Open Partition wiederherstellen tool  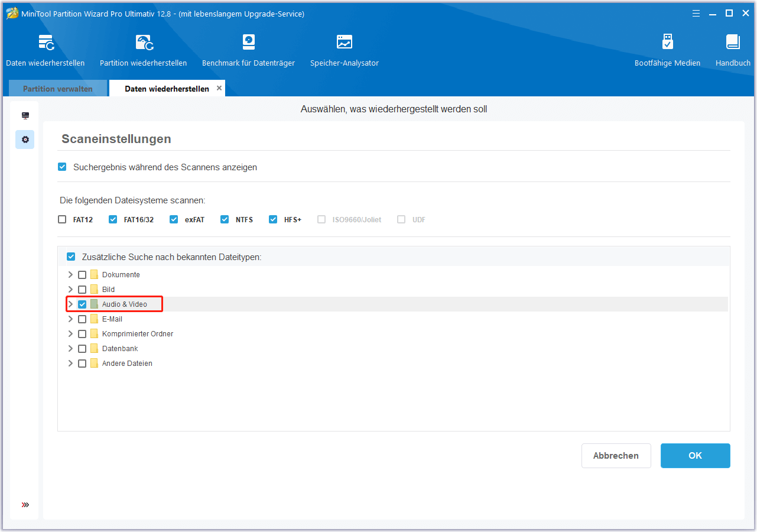144,50
